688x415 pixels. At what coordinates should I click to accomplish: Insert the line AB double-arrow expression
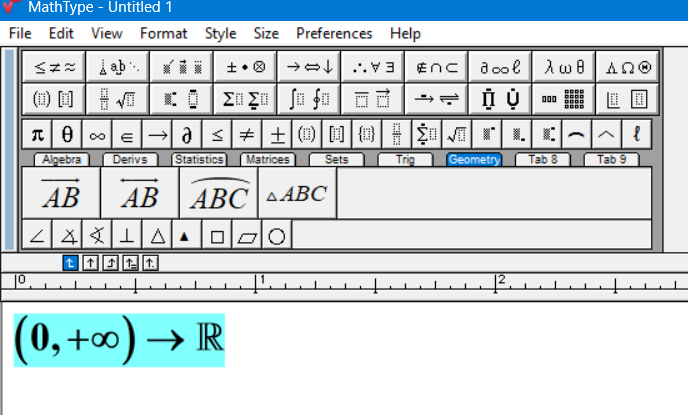click(x=140, y=193)
